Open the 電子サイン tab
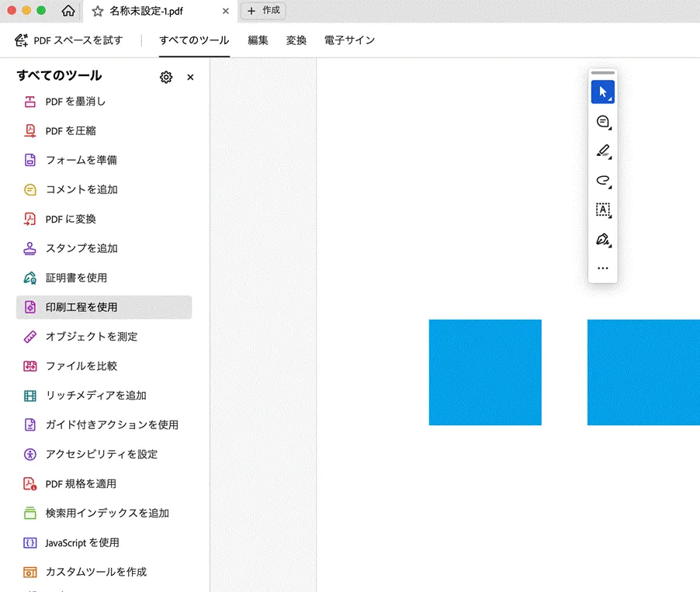The image size is (700, 592). click(349, 39)
